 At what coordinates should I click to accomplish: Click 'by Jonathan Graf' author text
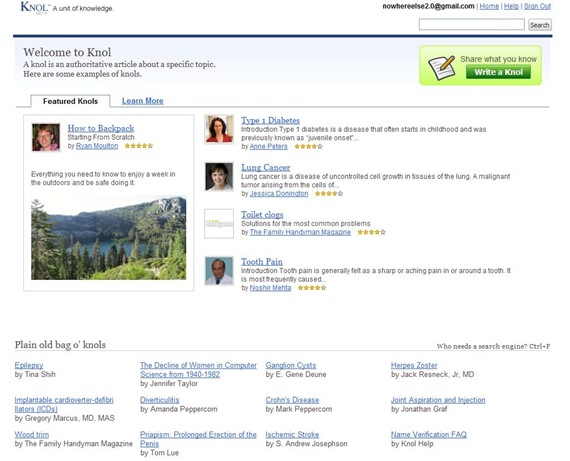click(x=419, y=409)
